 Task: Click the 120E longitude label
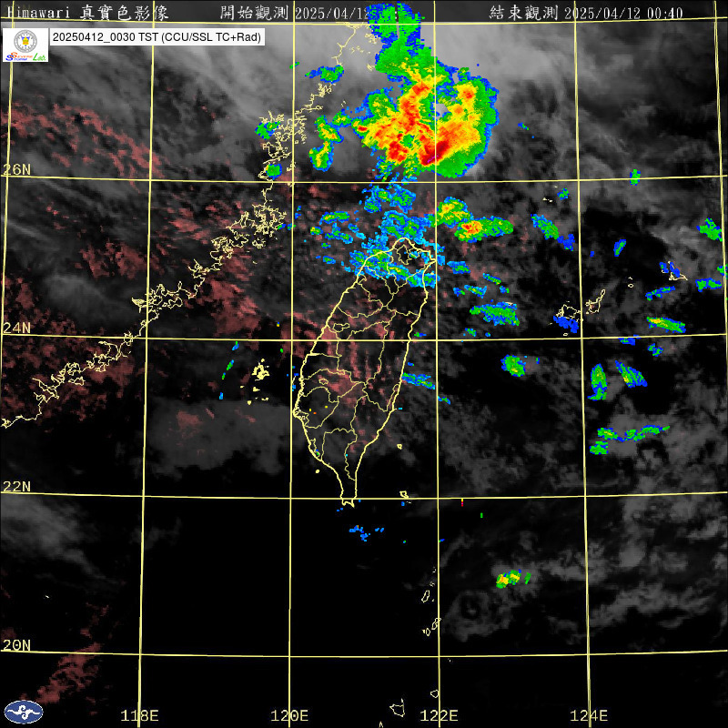(x=291, y=715)
